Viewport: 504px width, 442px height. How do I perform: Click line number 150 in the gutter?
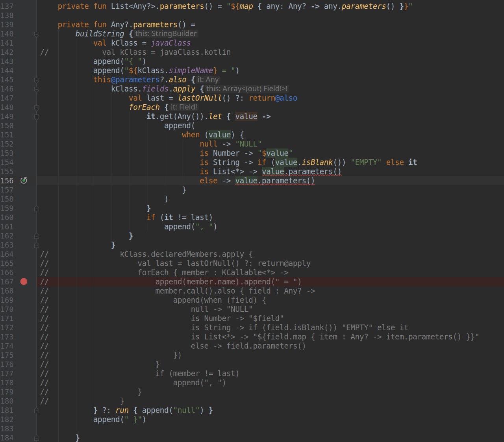click(7, 126)
